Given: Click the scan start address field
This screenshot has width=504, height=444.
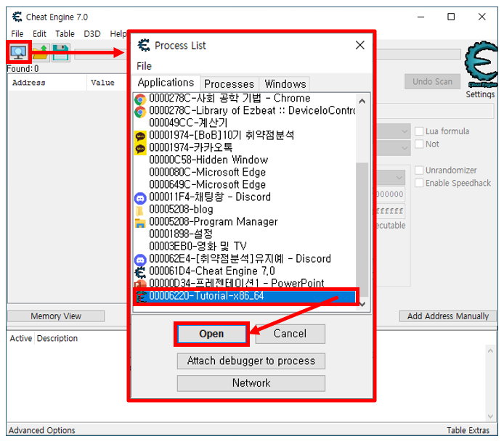Looking at the screenshot, I should pos(389,194).
